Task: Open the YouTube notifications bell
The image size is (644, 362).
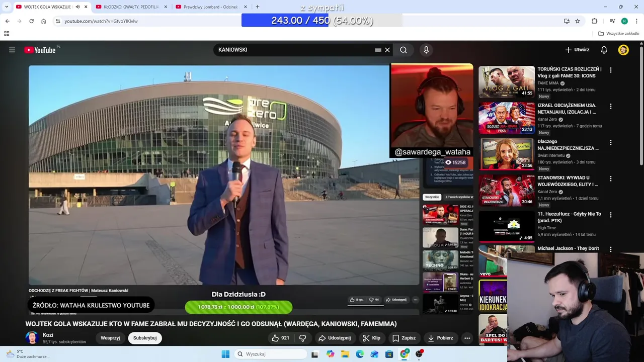Action: [x=604, y=50]
